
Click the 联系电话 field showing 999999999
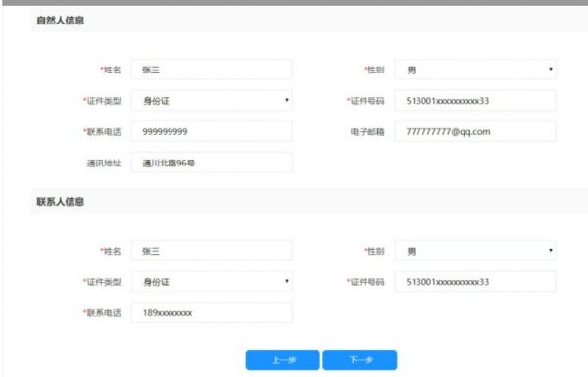click(x=212, y=131)
